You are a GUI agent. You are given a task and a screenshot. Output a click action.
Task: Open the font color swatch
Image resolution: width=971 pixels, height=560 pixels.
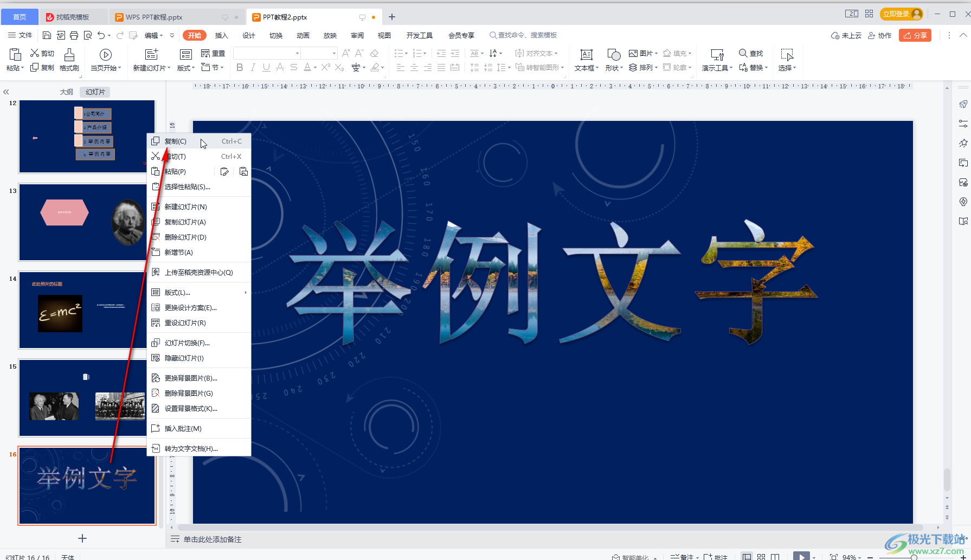307,67
